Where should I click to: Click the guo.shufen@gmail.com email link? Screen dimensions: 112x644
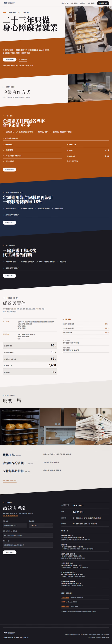pyautogui.click(x=10, y=515)
